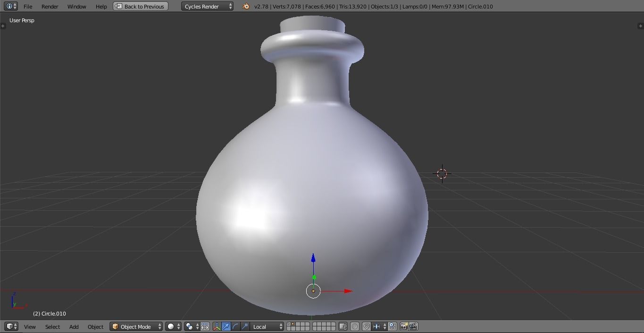The width and height of the screenshot is (644, 333).
Task: Open the File menu
Action: [28, 7]
